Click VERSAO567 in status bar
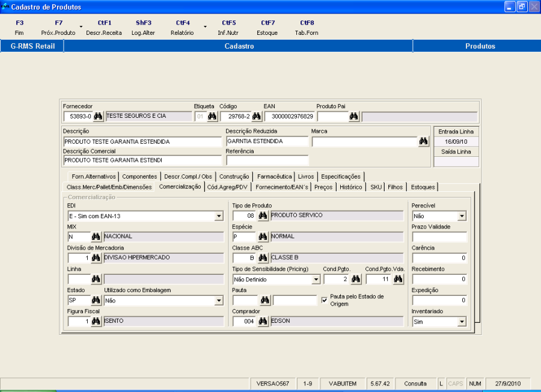This screenshot has width=541, height=392. point(272,384)
